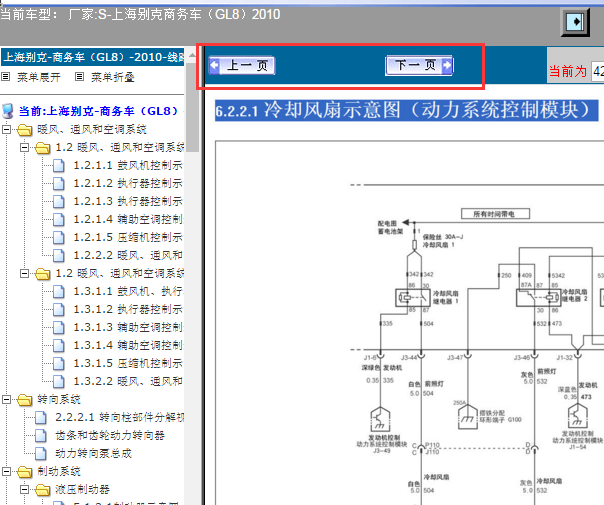Click the page icon beside 1.3.1.2
604x505 pixels.
59,309
